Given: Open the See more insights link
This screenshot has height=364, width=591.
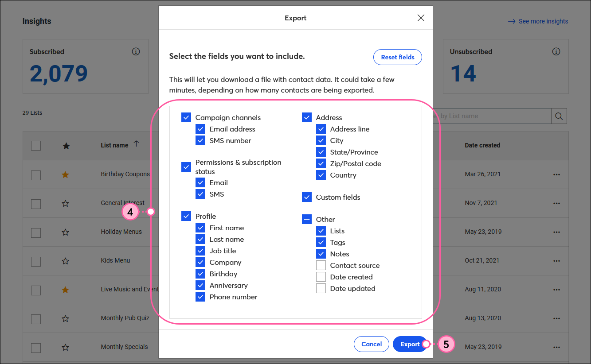Looking at the screenshot, I should pos(538,21).
